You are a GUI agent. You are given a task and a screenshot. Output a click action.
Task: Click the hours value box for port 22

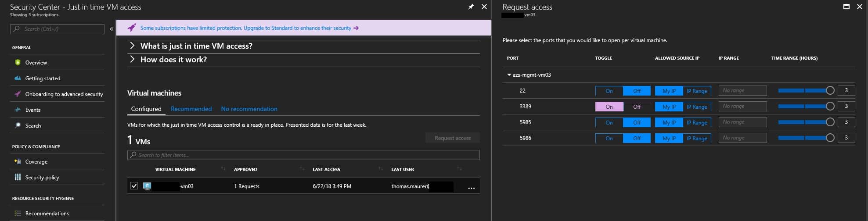point(846,90)
